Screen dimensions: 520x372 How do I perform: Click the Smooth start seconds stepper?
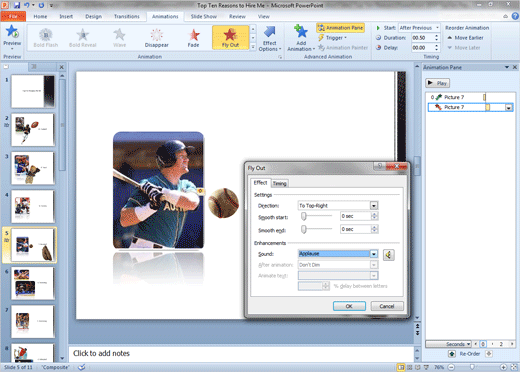tap(374, 216)
